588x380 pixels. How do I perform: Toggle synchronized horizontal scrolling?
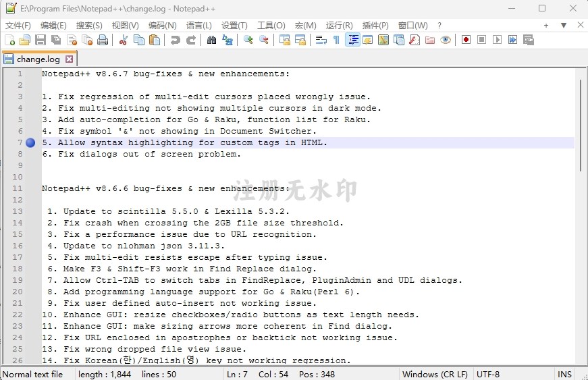coord(300,40)
